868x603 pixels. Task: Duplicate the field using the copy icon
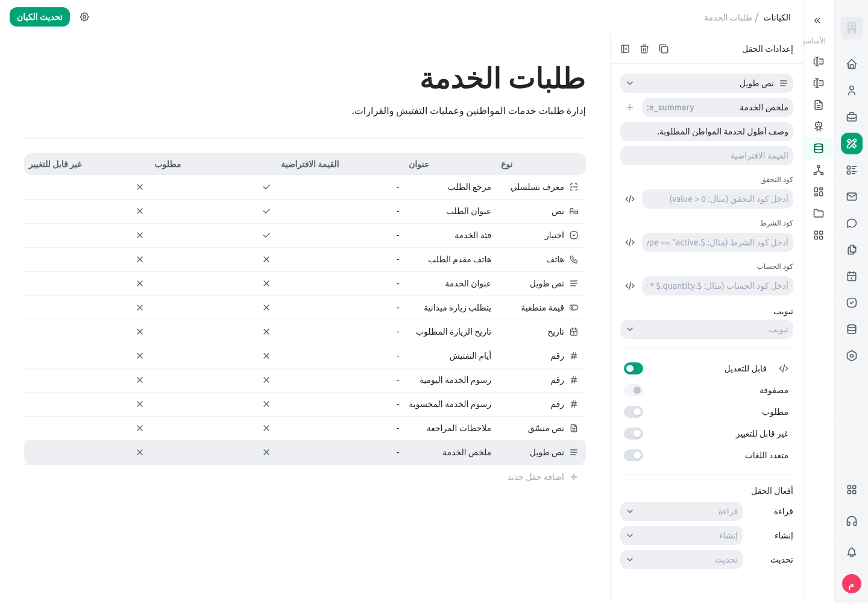tap(664, 49)
